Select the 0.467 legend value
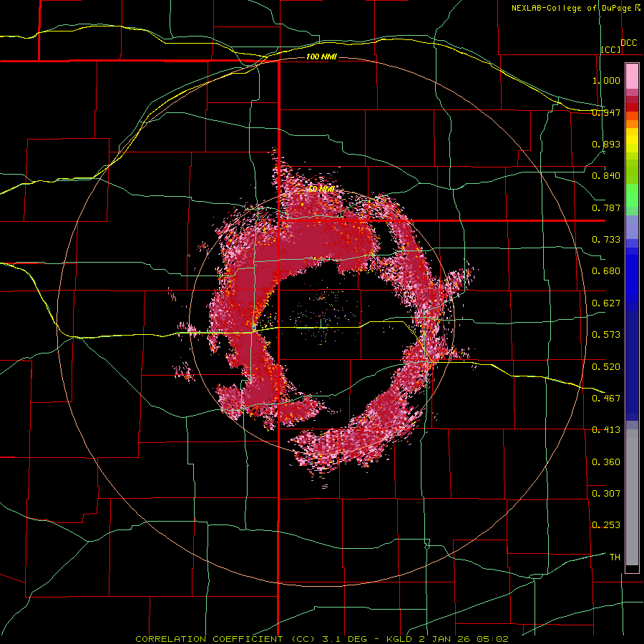This screenshot has height=644, width=644. (606, 399)
